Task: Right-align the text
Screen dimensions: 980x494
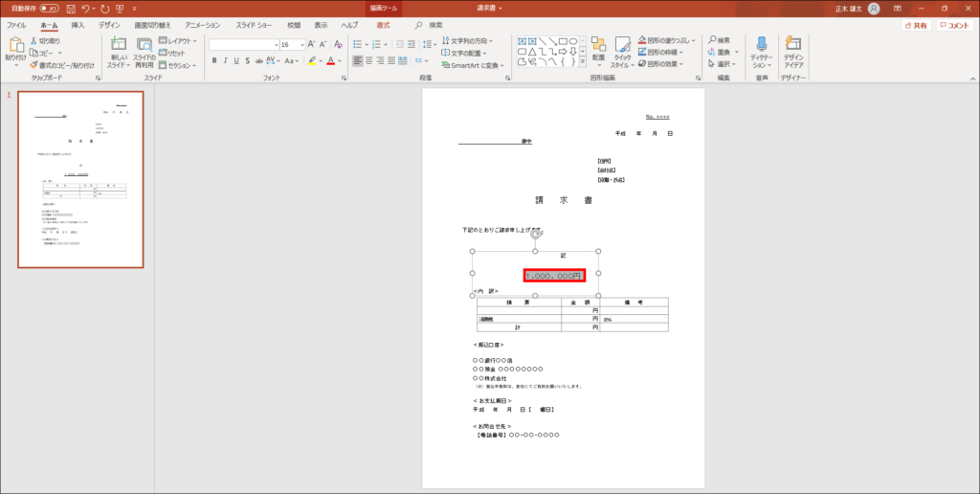Action: coord(380,60)
